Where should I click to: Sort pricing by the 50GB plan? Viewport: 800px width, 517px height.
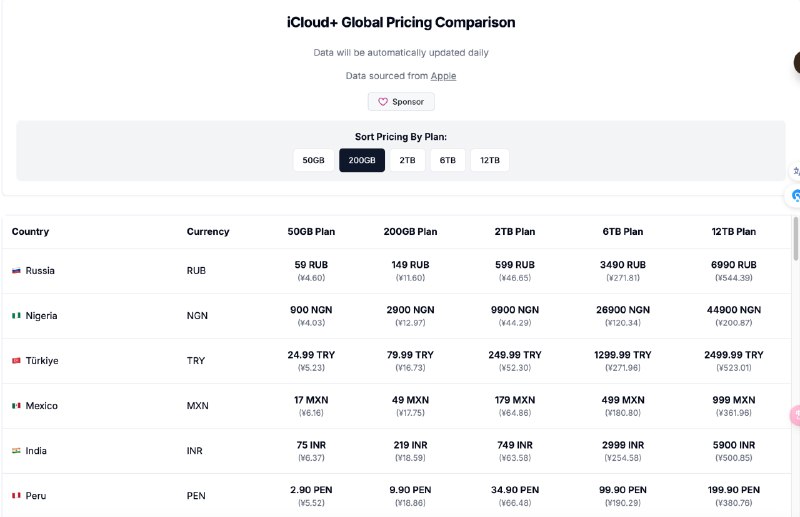(314, 160)
